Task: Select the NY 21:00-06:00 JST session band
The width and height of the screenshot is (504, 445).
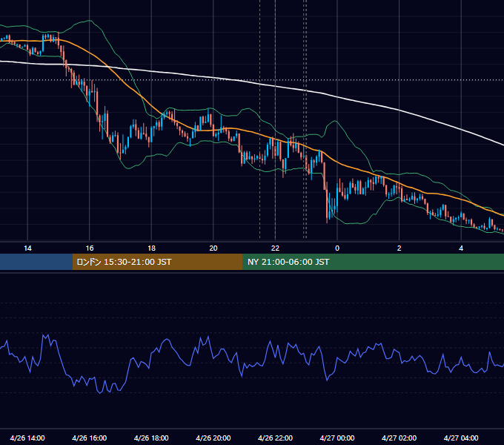Action: [373, 262]
